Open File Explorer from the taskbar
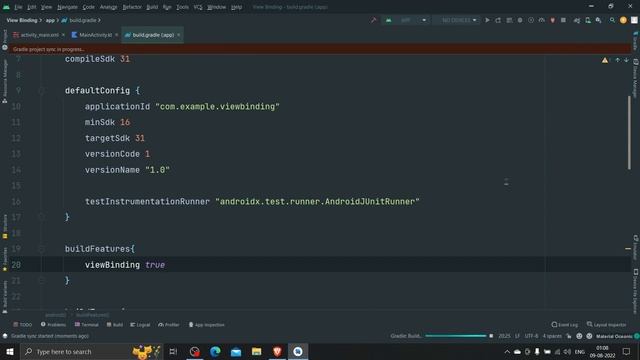 pyautogui.click(x=256, y=351)
